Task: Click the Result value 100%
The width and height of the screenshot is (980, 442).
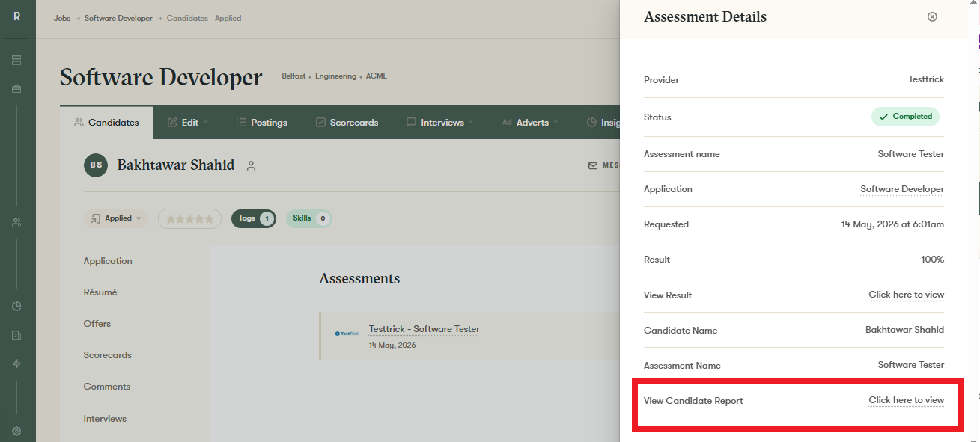Action: [932, 260]
